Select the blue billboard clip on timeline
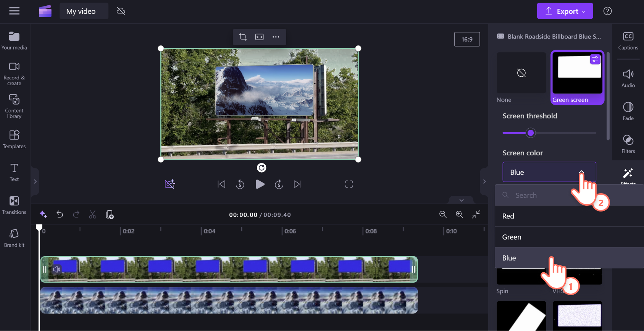 click(x=229, y=270)
